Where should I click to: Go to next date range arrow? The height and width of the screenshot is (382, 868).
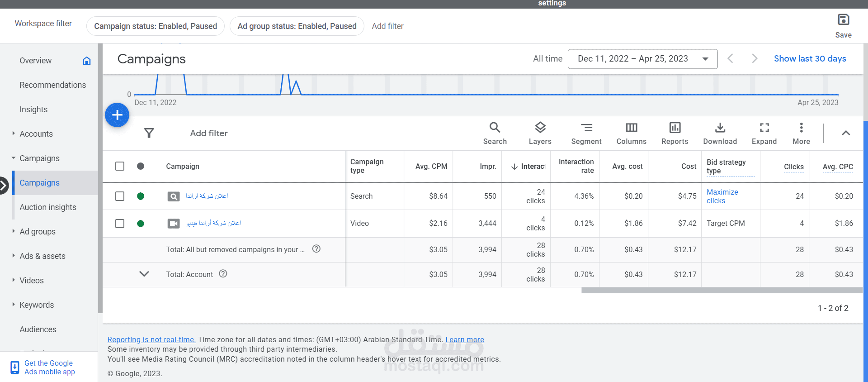click(754, 58)
